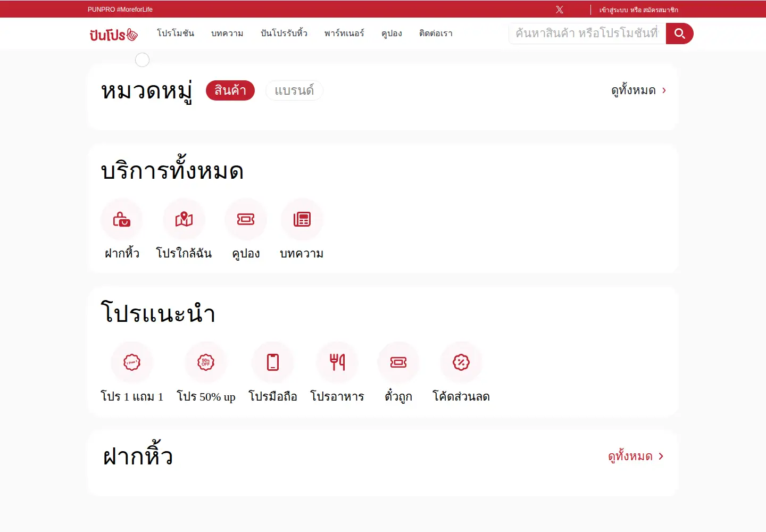
Task: Click the โปรแนะนำ section heading
Action: click(x=158, y=313)
